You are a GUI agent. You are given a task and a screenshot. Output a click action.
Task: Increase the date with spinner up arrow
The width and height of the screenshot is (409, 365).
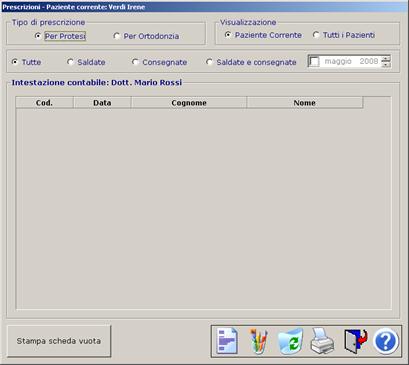point(386,58)
